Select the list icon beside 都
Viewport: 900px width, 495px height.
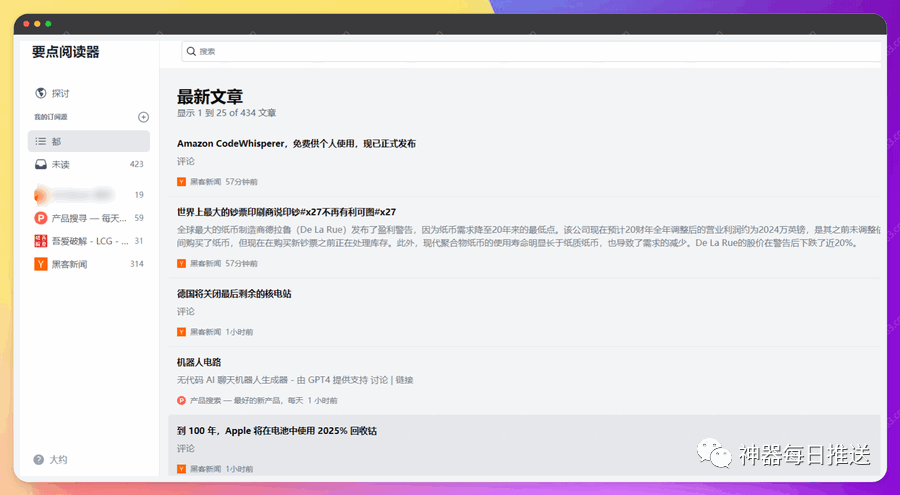[x=41, y=141]
